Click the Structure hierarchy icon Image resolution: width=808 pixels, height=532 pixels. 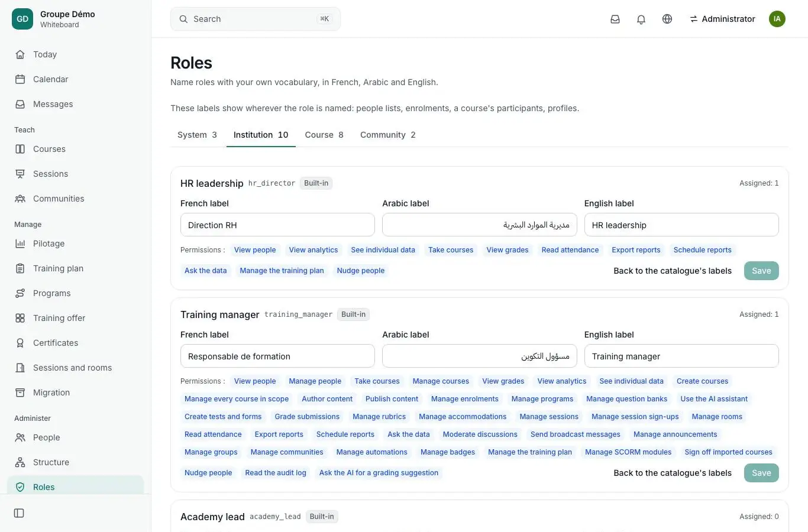coord(20,462)
